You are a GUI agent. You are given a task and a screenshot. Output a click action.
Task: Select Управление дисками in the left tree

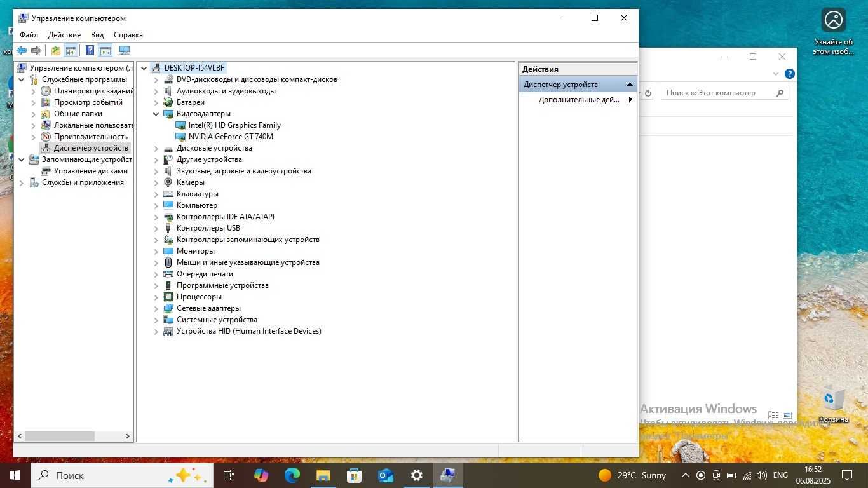(x=91, y=171)
